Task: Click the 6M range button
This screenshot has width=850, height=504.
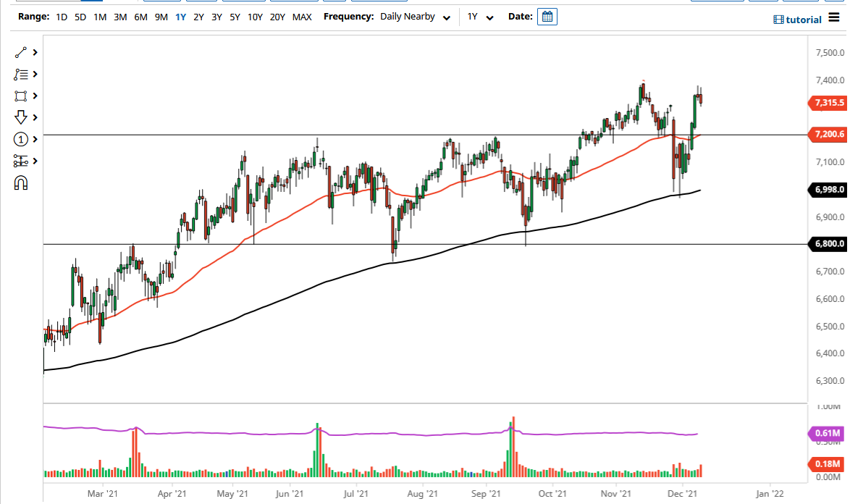Action: pyautogui.click(x=140, y=16)
